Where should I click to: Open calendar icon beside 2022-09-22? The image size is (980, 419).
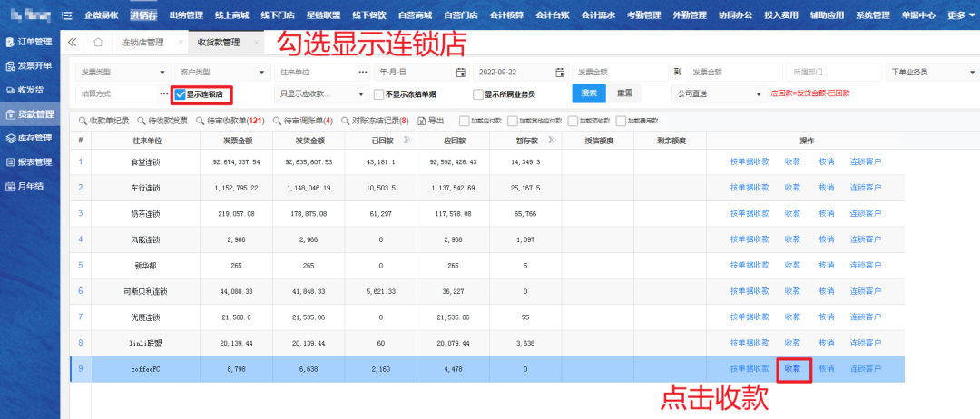(558, 72)
